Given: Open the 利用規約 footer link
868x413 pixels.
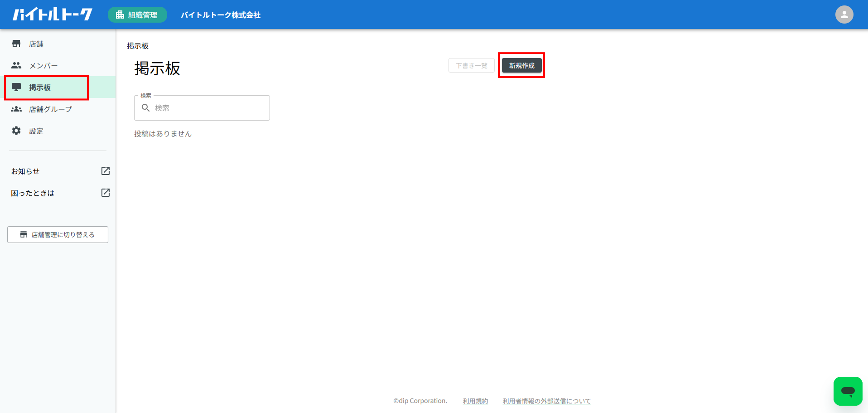Looking at the screenshot, I should point(475,401).
